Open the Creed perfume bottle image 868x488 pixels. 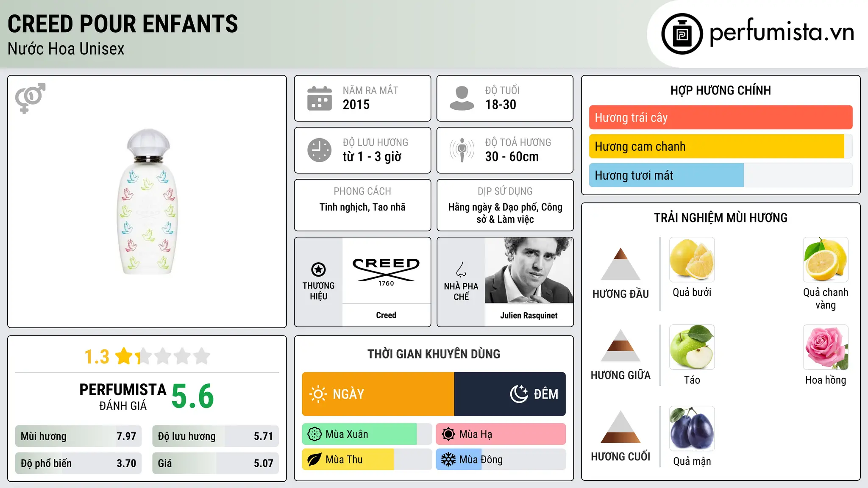coord(147,202)
